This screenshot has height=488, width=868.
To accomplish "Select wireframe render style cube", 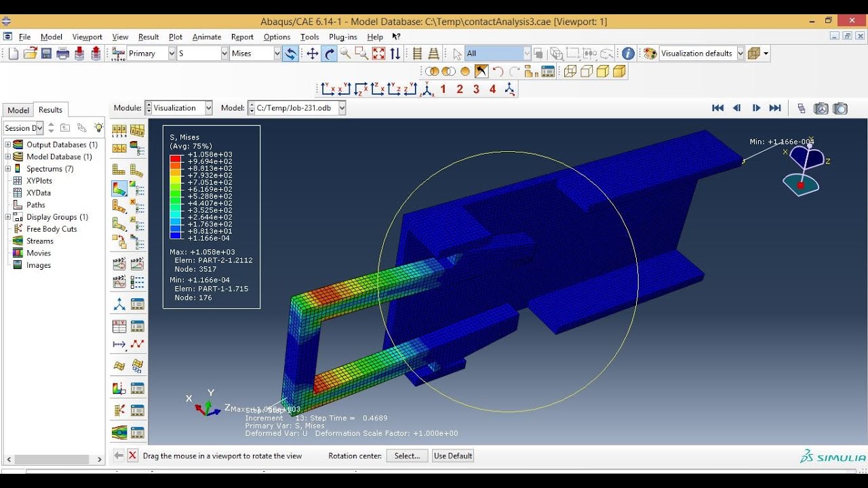I will click(570, 71).
